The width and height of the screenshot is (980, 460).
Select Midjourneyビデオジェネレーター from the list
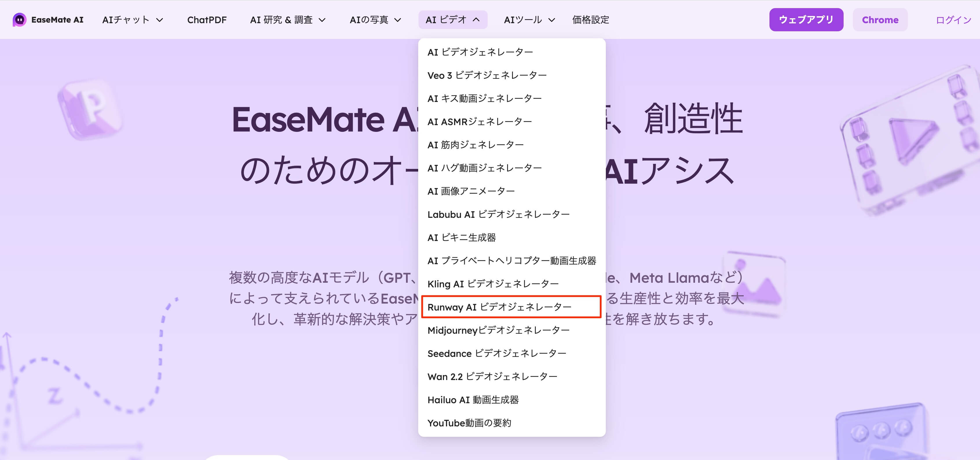498,330
